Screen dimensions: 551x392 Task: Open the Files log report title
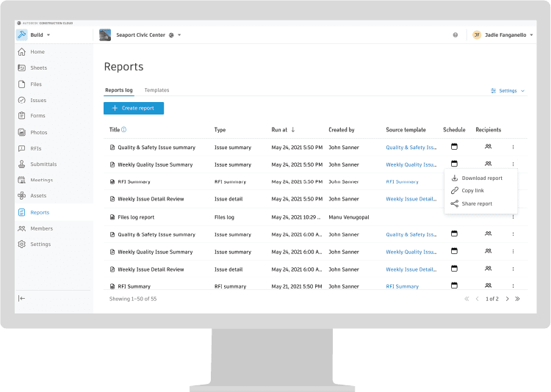pyautogui.click(x=136, y=217)
